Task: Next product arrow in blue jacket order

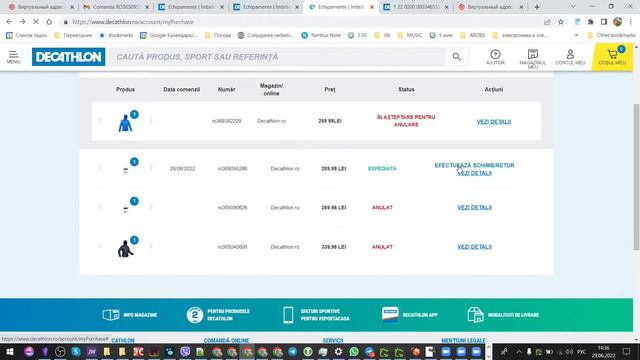Action: (x=151, y=120)
